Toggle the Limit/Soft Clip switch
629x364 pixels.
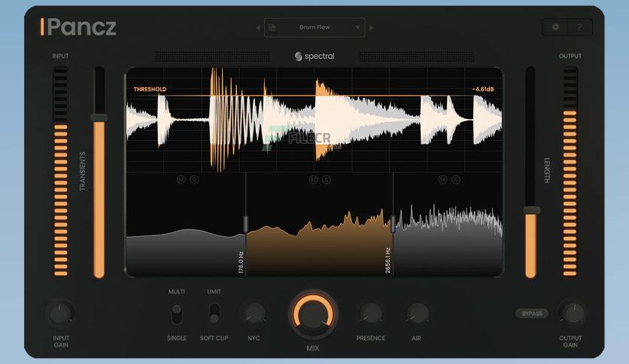pos(214,314)
